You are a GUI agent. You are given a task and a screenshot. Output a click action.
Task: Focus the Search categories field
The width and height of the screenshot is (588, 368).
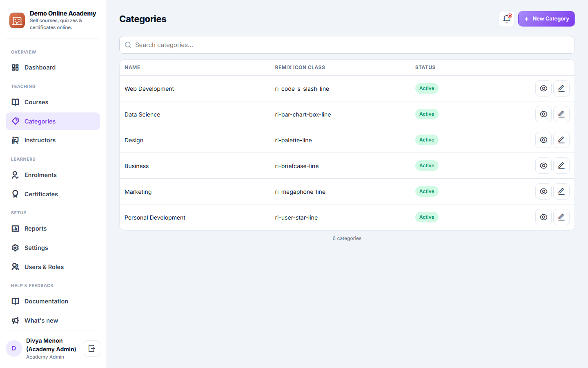(x=347, y=45)
